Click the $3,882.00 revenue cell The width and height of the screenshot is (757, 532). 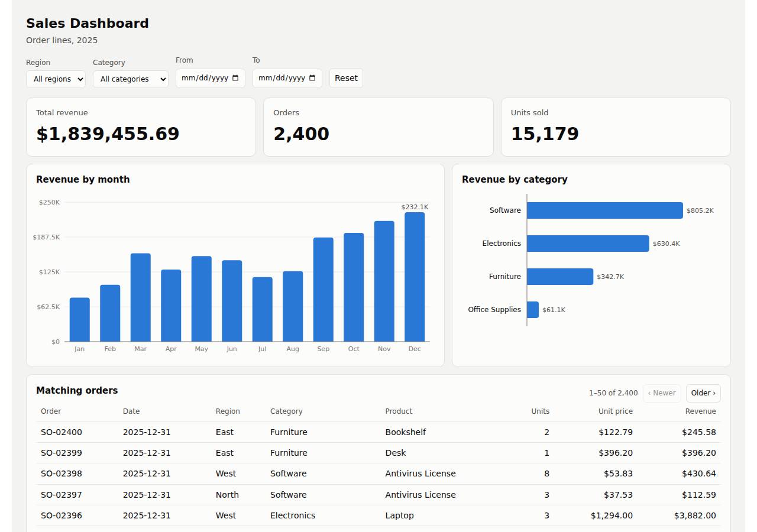tap(695, 515)
